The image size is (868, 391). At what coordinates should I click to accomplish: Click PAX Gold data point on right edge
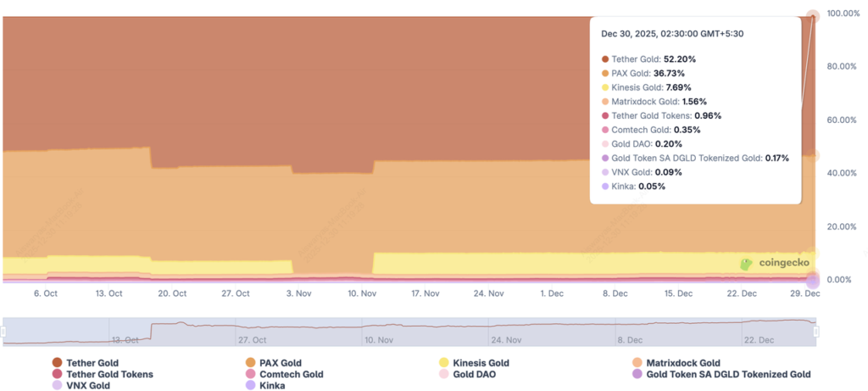point(813,156)
